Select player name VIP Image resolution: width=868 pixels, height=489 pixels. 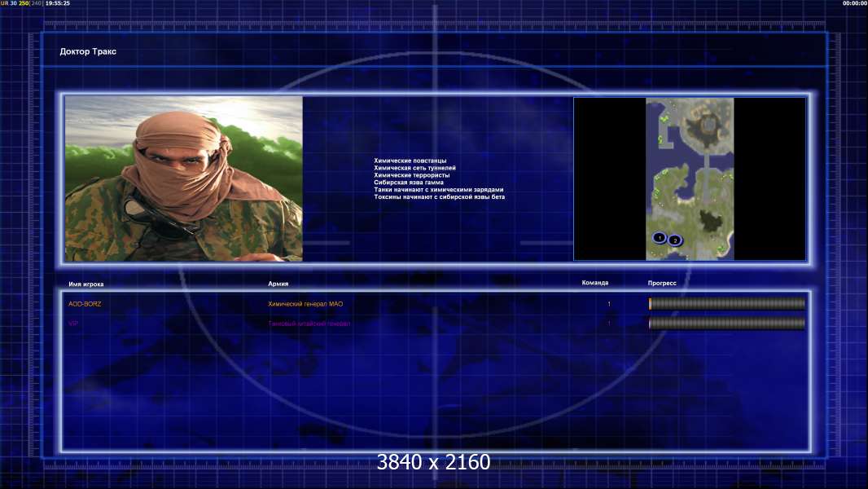(73, 324)
